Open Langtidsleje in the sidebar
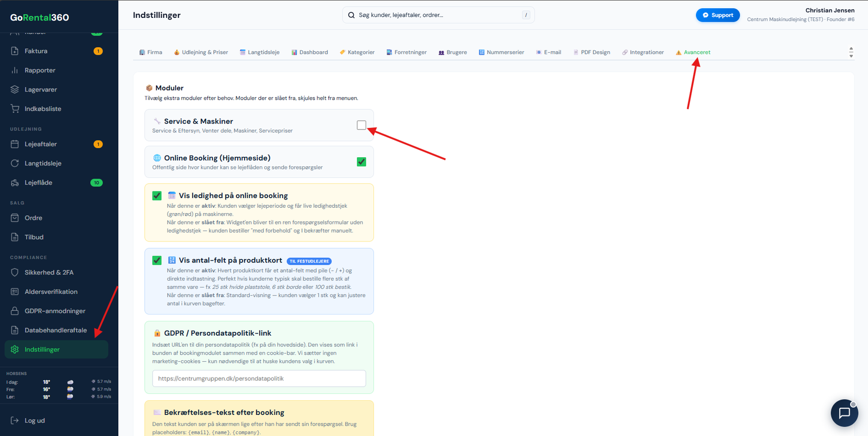Viewport: 868px width, 436px height. tap(56, 163)
